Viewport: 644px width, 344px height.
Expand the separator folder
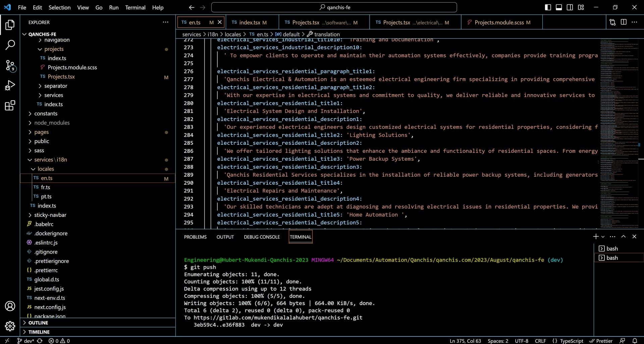(x=98, y=86)
